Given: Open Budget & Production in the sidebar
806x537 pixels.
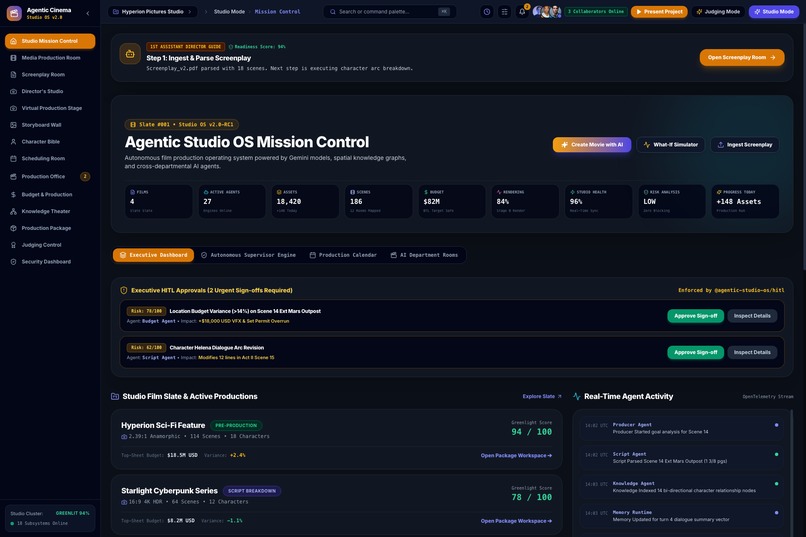Looking at the screenshot, I should tap(50, 194).
